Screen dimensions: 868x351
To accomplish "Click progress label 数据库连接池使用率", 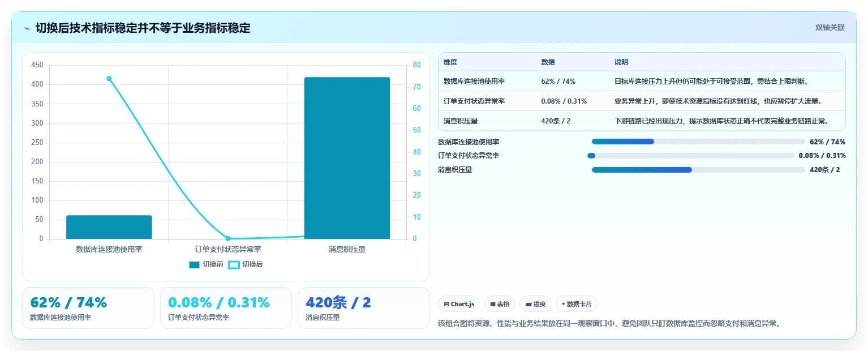I will 469,142.
